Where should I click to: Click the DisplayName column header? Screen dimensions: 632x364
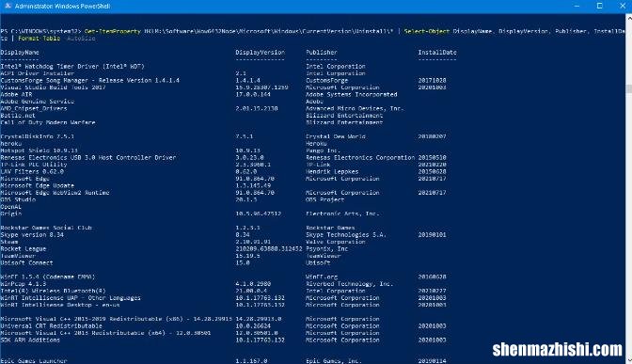point(20,53)
